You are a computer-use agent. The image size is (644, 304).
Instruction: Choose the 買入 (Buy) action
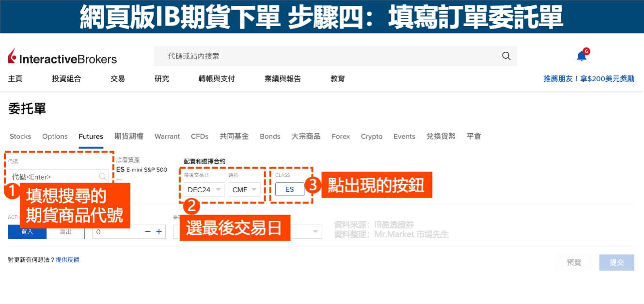(x=27, y=232)
